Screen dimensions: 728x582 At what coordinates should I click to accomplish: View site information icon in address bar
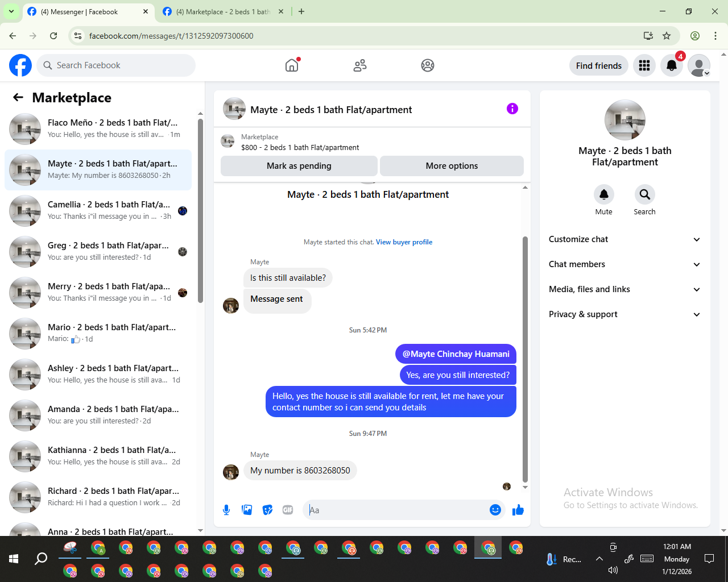pyautogui.click(x=78, y=36)
